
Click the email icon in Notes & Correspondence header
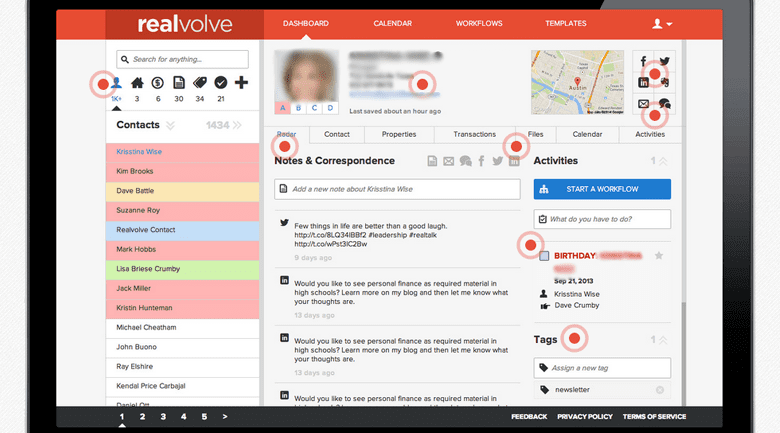pos(449,161)
